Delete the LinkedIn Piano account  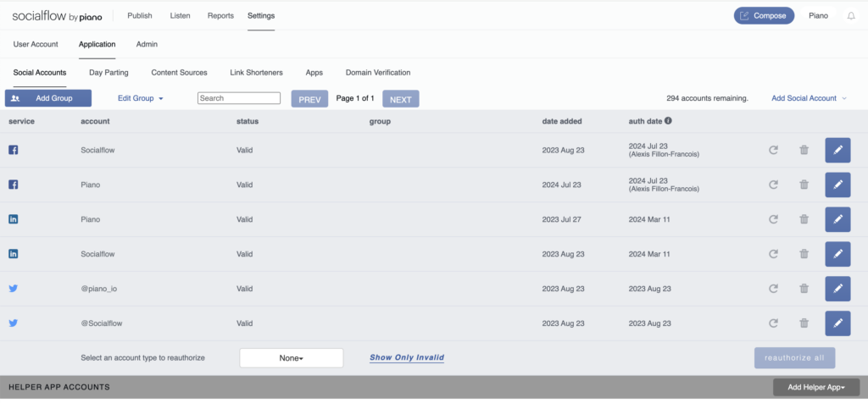coord(804,219)
